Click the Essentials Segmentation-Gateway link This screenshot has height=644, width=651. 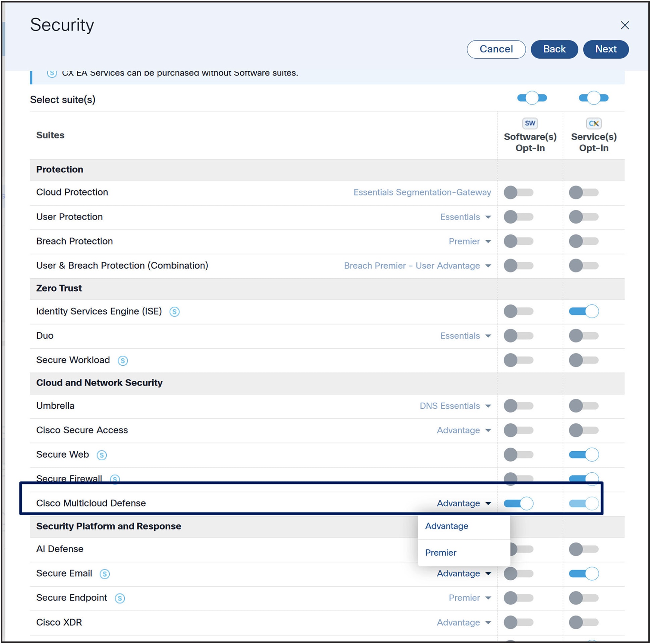point(422,192)
